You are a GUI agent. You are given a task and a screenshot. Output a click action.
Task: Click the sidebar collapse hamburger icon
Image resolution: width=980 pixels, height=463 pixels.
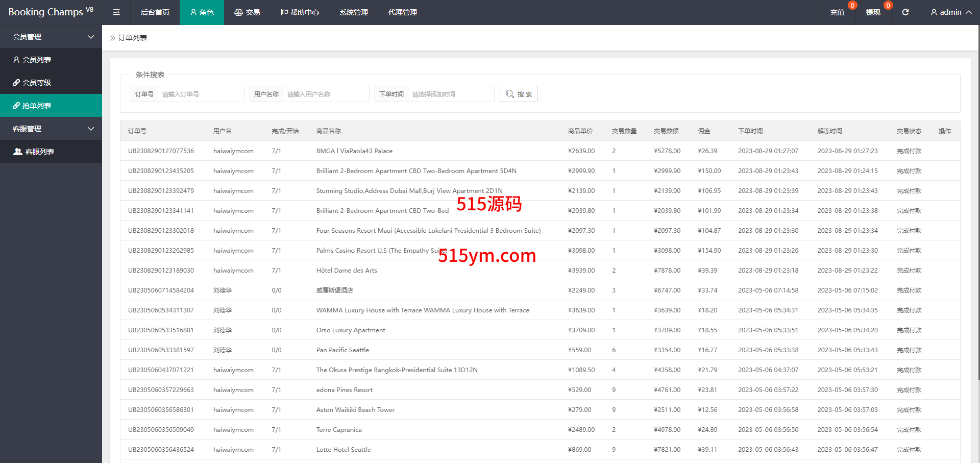(x=116, y=12)
